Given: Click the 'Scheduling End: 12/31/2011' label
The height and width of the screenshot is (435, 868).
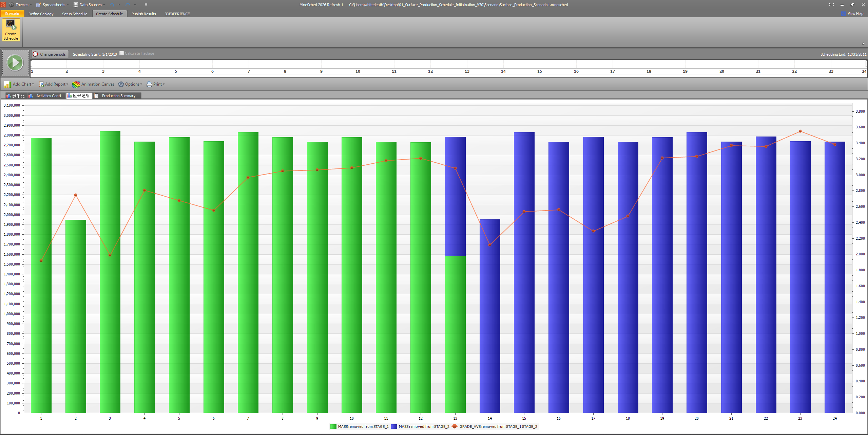Looking at the screenshot, I should click(x=843, y=54).
